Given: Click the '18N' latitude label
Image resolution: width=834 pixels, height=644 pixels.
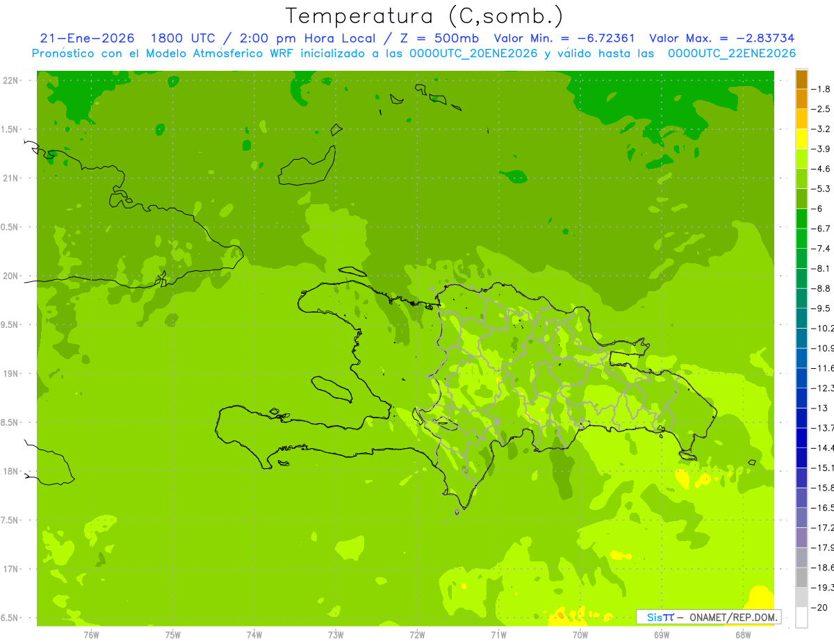Looking at the screenshot, I should pos(10,471).
